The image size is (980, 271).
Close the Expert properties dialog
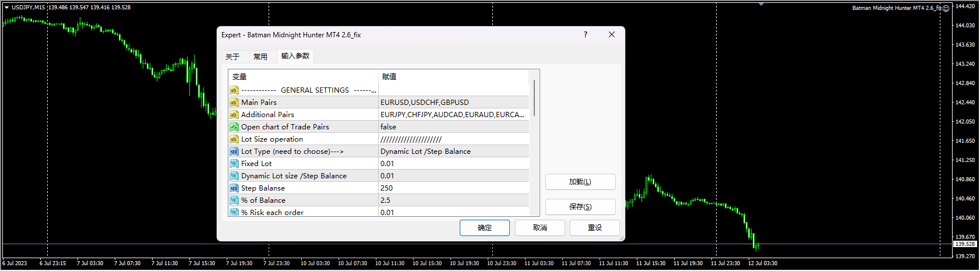pyautogui.click(x=612, y=35)
